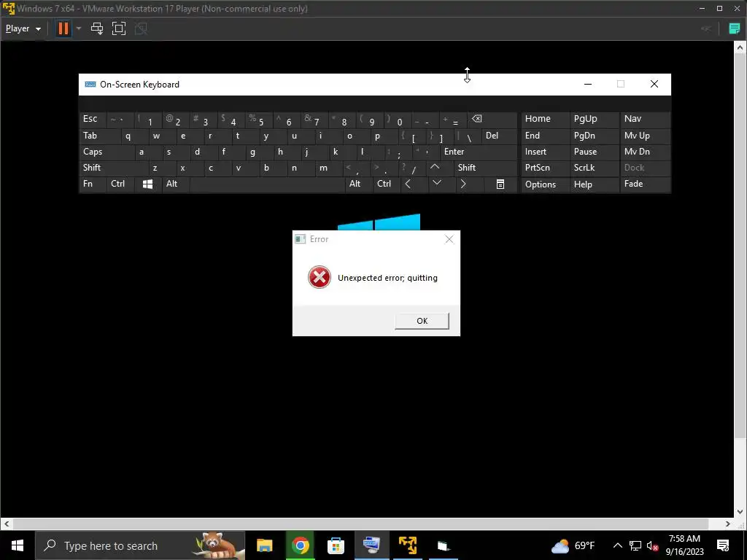Open the weather widget showing 69°F
The image size is (747, 560).
click(573, 545)
